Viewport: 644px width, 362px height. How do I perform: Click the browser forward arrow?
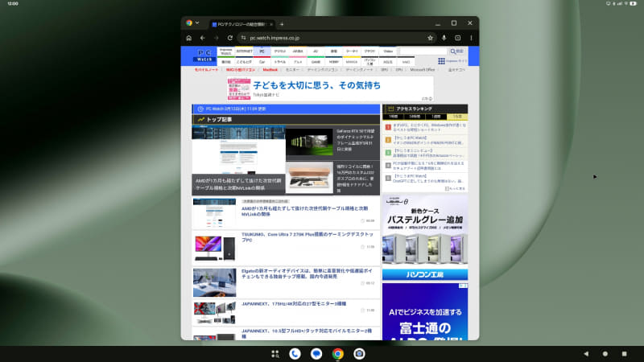click(216, 38)
